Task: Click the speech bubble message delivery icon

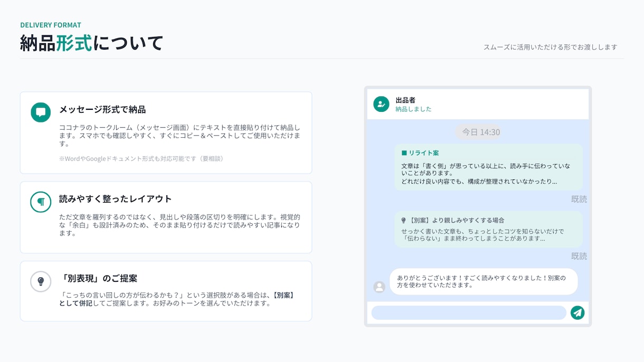Action: tap(41, 112)
